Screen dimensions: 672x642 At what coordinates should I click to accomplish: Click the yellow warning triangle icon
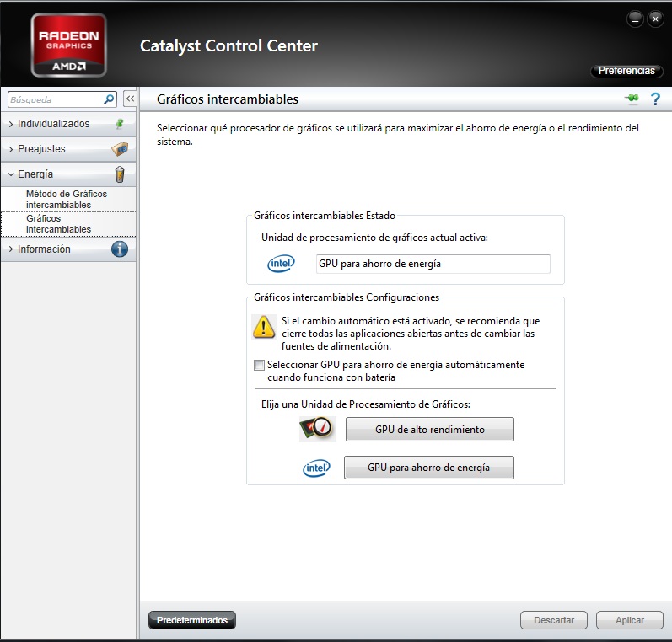(264, 327)
